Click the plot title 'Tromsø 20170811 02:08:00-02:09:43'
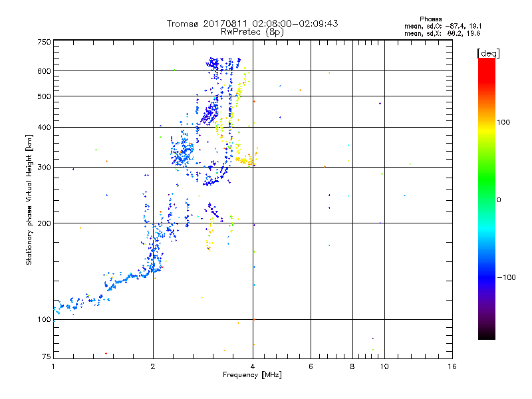 252,23
